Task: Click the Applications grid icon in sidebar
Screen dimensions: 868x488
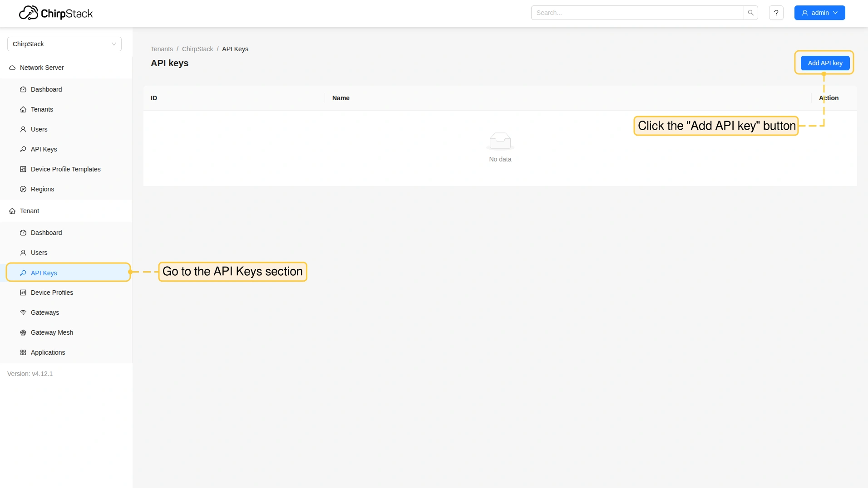Action: point(23,352)
